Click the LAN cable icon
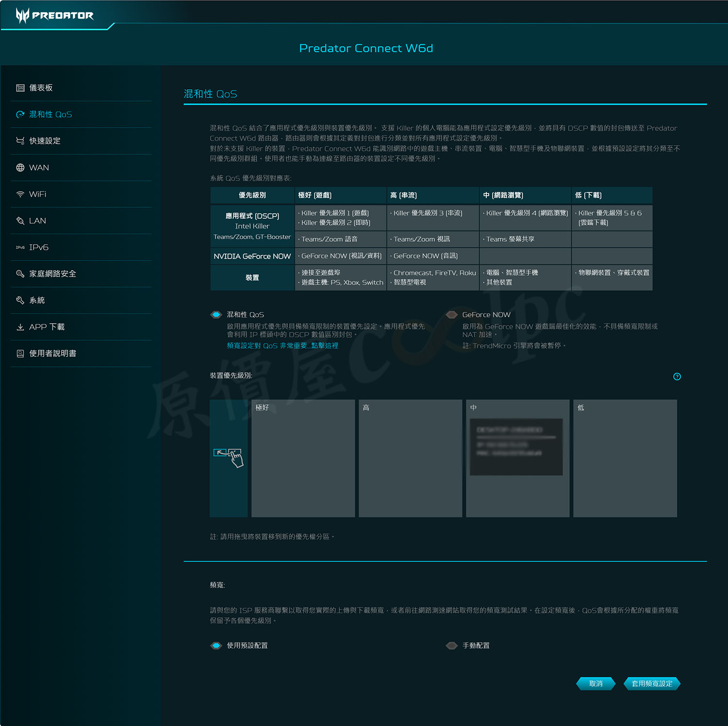The height and width of the screenshot is (726, 728). [20, 221]
